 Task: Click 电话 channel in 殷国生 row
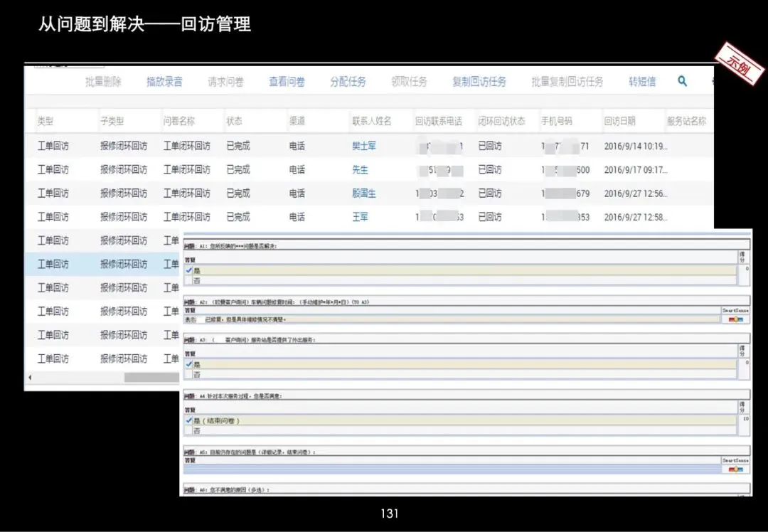click(297, 193)
